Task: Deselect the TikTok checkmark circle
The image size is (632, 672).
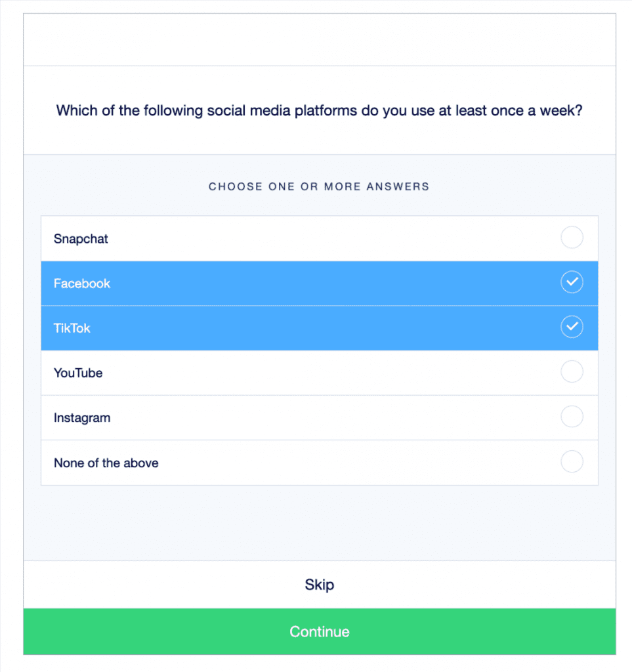Action: click(572, 327)
